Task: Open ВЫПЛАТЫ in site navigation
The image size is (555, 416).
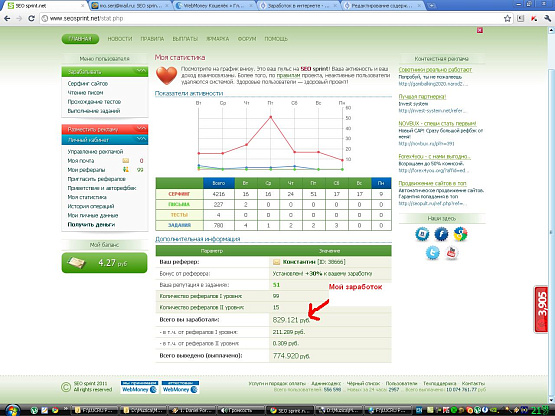Action: (185, 39)
